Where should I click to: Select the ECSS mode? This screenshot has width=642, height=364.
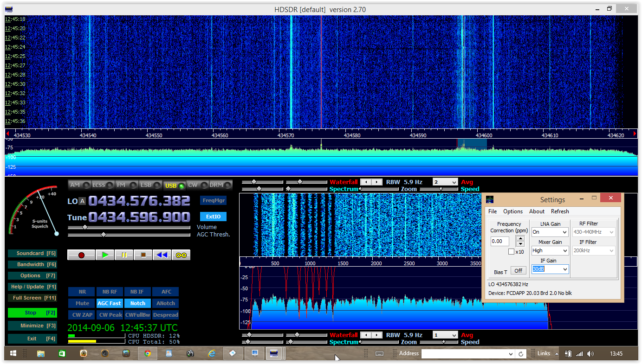coord(103,185)
